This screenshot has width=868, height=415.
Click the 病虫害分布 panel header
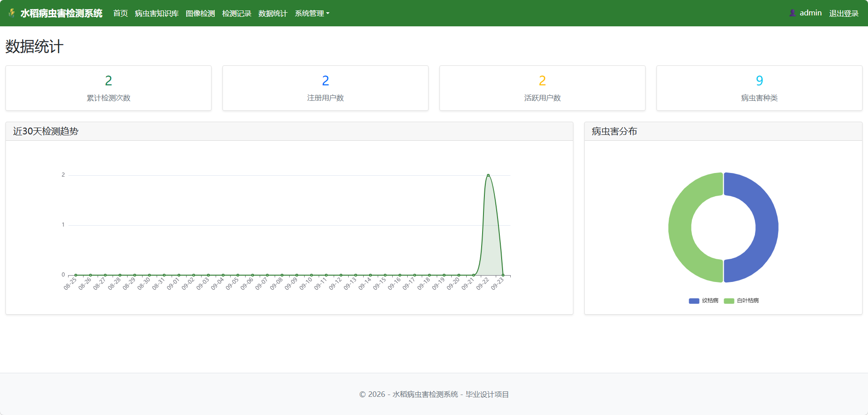(723, 131)
